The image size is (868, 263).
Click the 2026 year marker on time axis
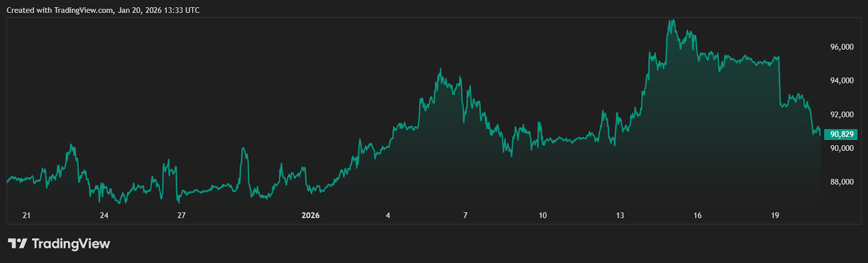pyautogui.click(x=311, y=216)
